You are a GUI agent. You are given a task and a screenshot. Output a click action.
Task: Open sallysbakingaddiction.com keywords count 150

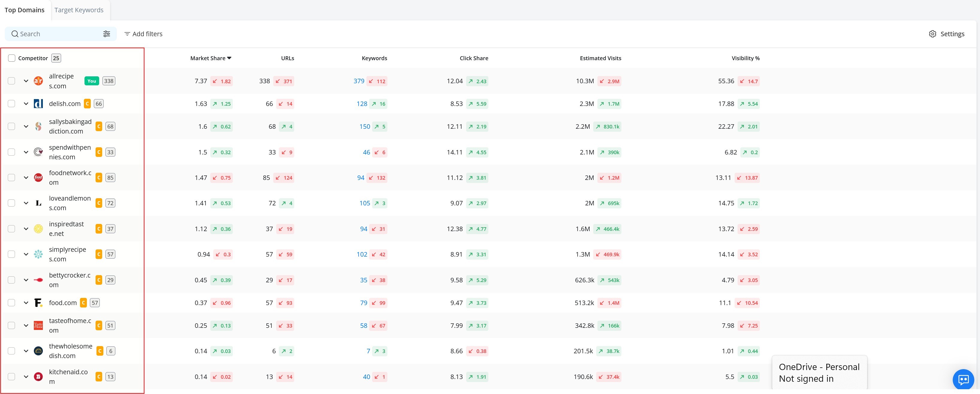(x=365, y=126)
